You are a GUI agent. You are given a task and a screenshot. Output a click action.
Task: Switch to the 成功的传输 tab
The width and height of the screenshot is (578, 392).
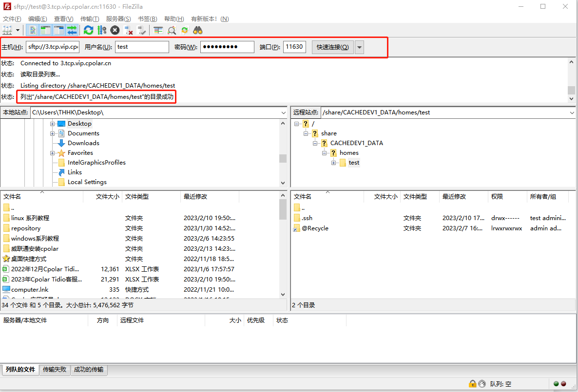(x=89, y=370)
